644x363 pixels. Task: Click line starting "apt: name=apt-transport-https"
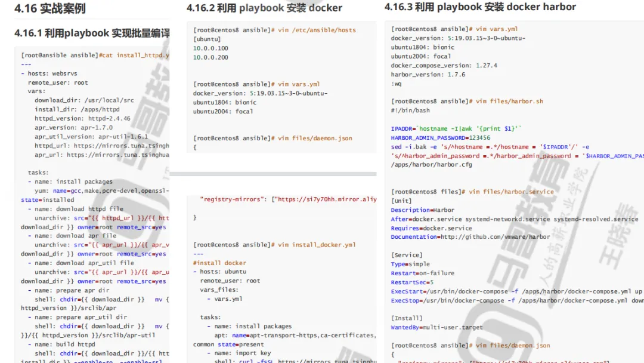[x=295, y=336]
